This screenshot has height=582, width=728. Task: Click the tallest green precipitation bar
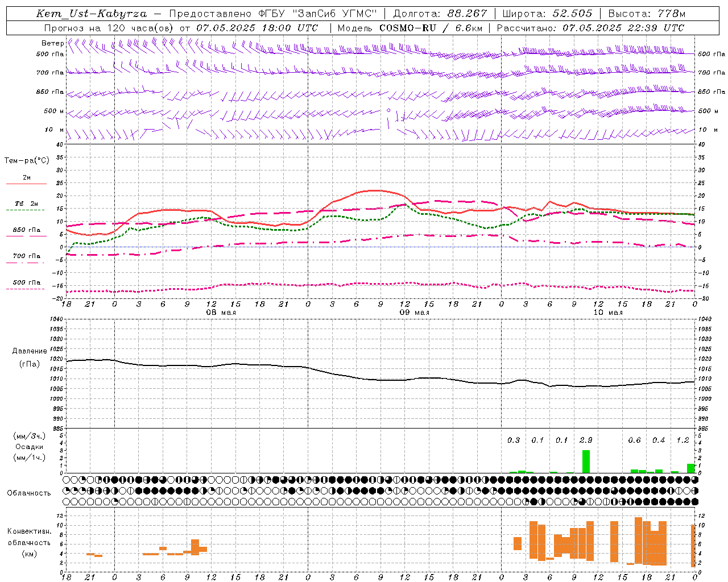pyautogui.click(x=586, y=462)
